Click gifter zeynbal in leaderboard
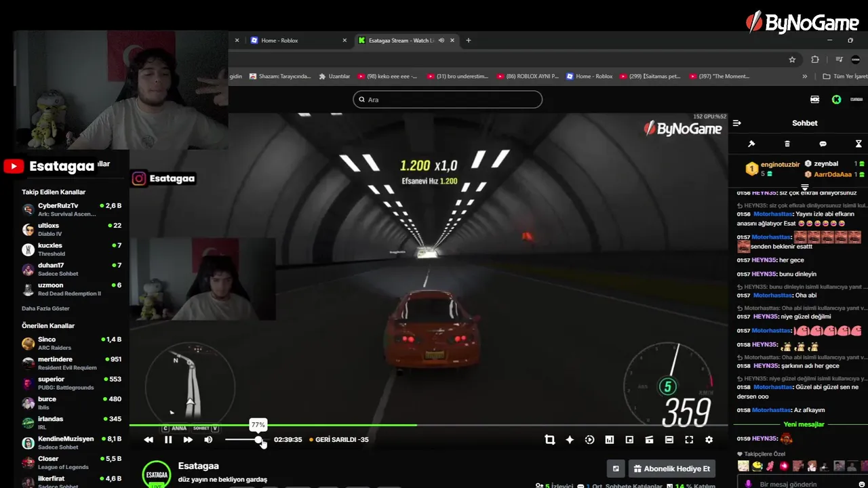Image resolution: width=868 pixels, height=488 pixels. (x=826, y=164)
